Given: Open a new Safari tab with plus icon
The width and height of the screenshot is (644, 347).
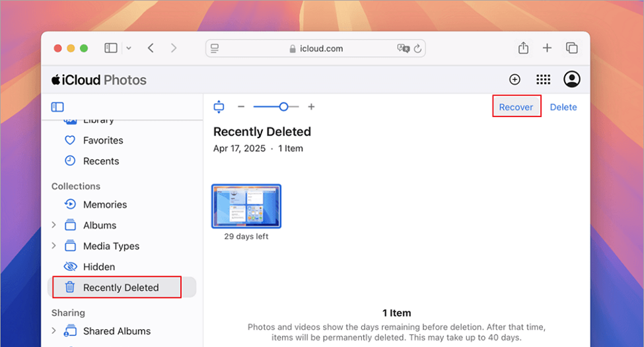Looking at the screenshot, I should [x=547, y=48].
